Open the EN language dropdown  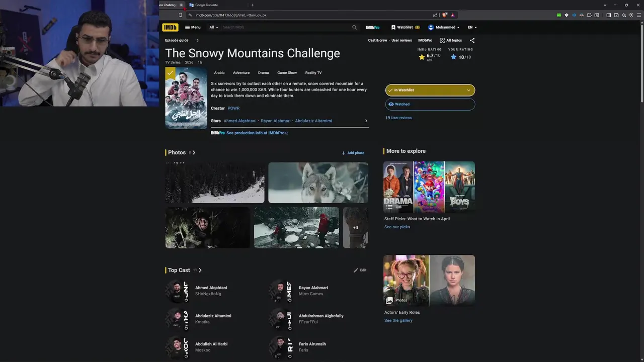[x=472, y=27]
